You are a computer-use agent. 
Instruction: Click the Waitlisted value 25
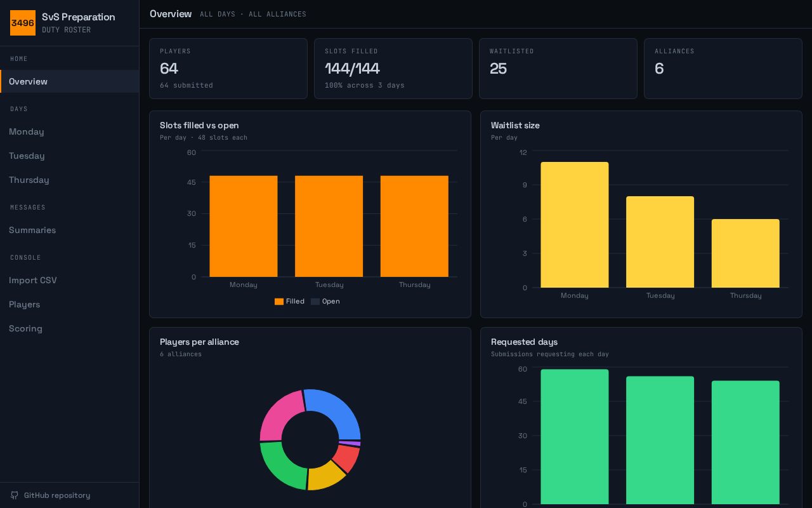tap(498, 69)
